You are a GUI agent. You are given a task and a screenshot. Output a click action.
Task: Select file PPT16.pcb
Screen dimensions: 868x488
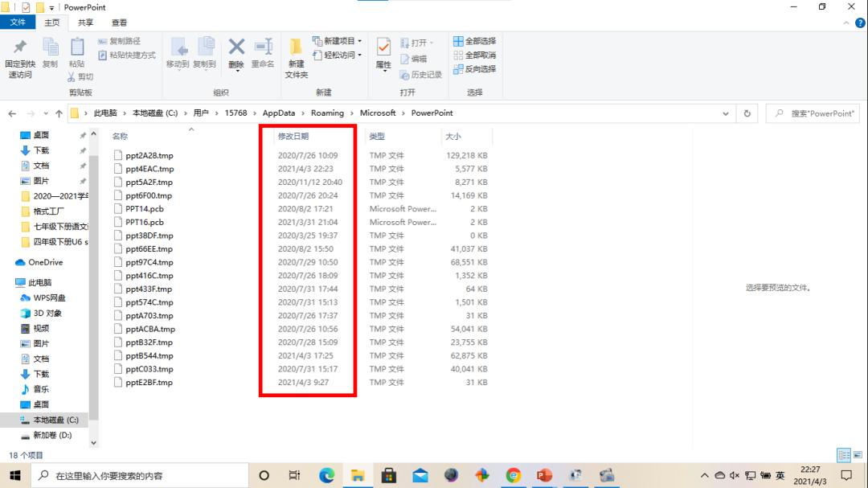pos(145,222)
